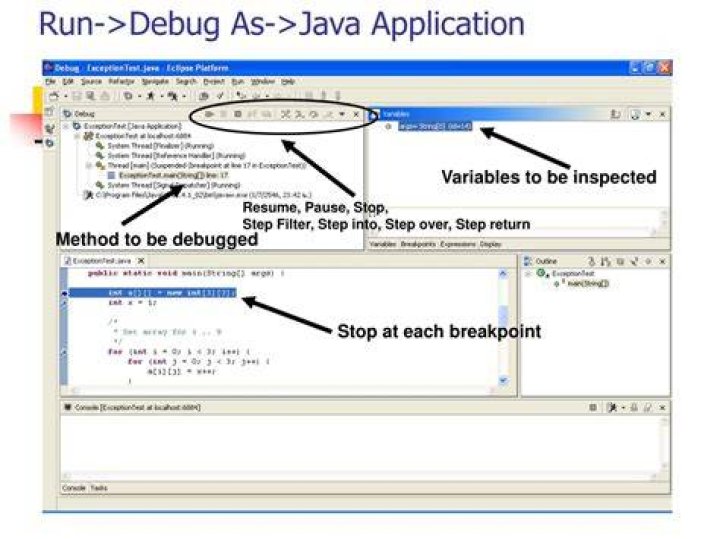The image size is (720, 539).
Task: Open the Project menu
Action: (214, 82)
